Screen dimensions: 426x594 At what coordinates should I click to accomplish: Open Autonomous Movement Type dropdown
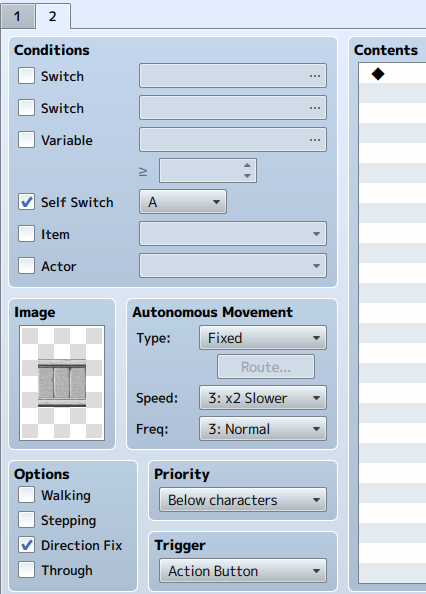(263, 338)
